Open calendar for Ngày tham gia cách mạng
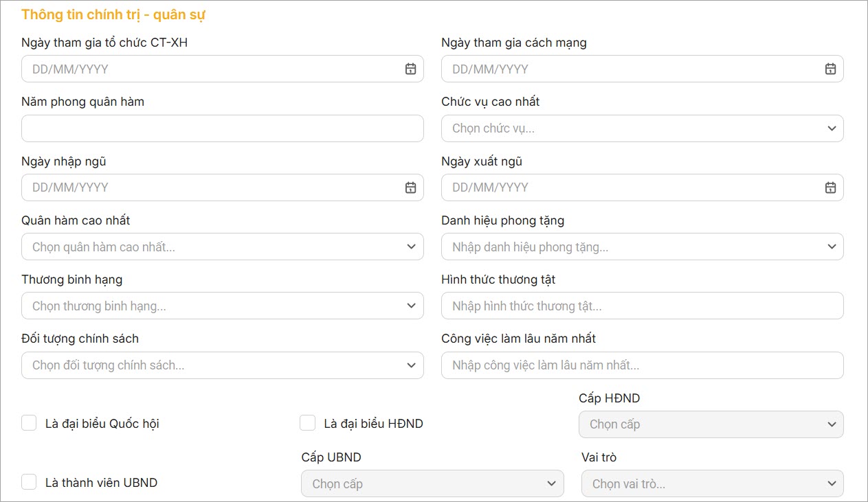Viewport: 868px width, 502px height. click(830, 69)
